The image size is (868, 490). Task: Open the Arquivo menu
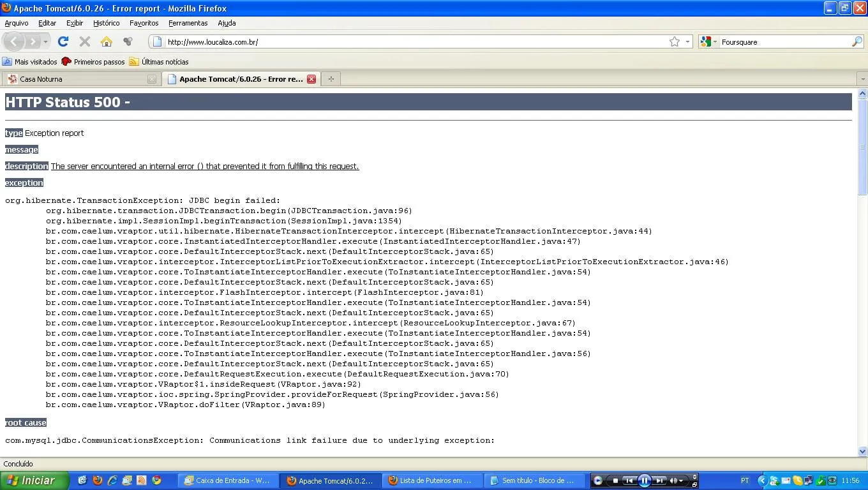coord(17,23)
